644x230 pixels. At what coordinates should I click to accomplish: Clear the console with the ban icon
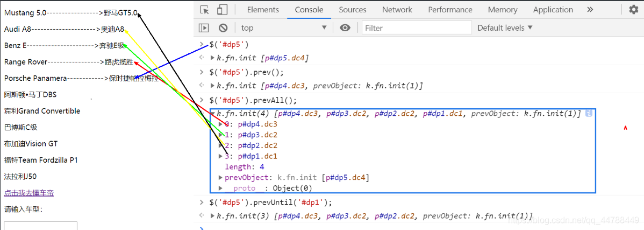[223, 28]
